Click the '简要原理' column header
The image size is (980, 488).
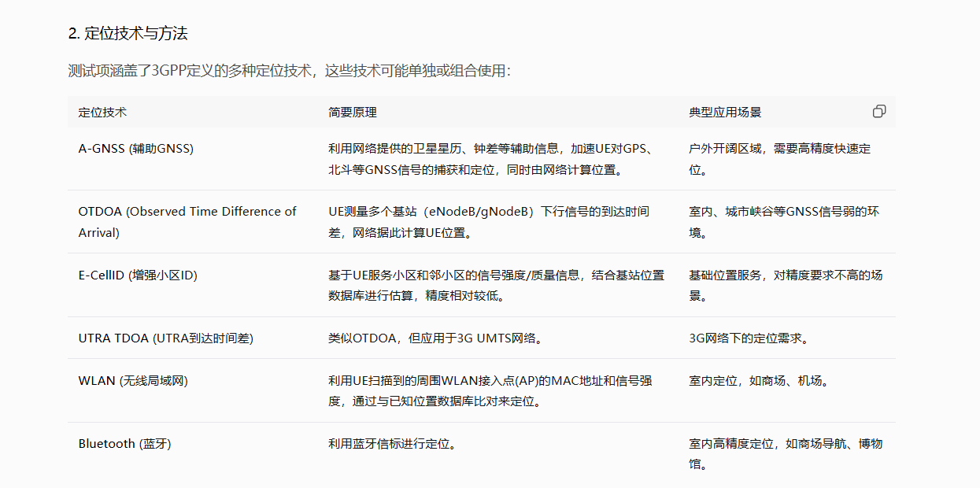[x=353, y=112]
